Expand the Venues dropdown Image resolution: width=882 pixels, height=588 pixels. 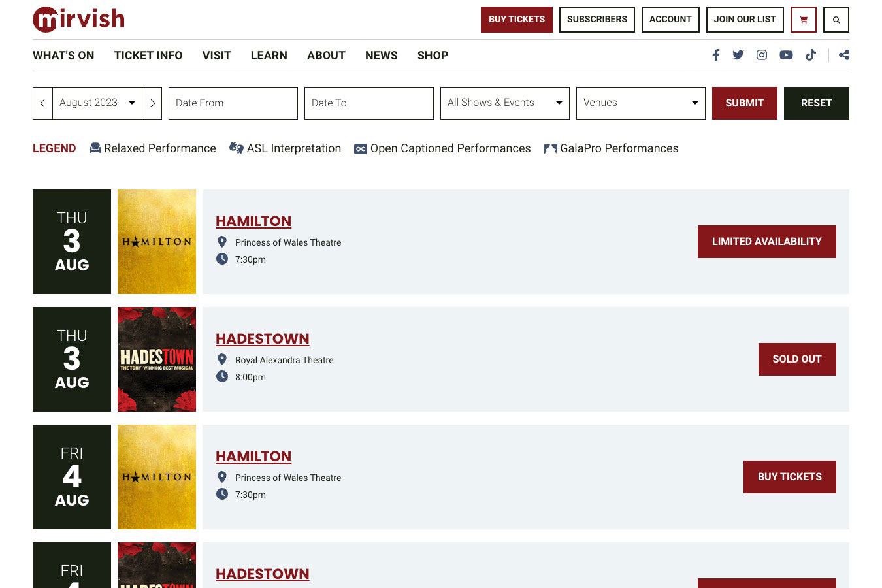[641, 103]
